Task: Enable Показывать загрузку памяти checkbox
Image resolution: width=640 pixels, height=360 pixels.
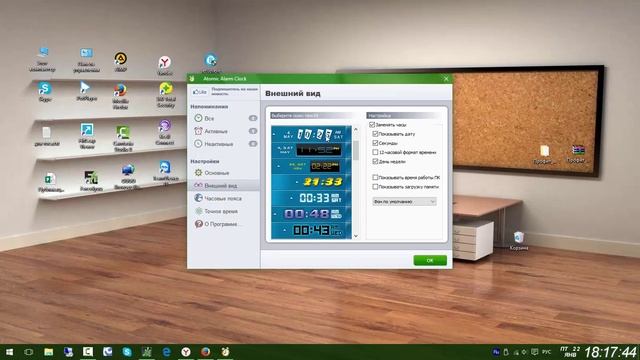Action: point(375,187)
